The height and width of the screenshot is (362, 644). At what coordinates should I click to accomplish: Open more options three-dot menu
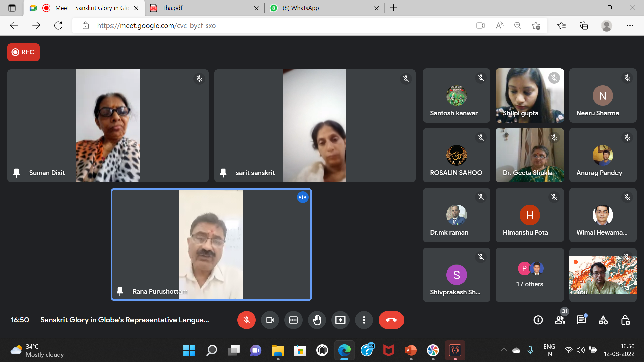[364, 320]
